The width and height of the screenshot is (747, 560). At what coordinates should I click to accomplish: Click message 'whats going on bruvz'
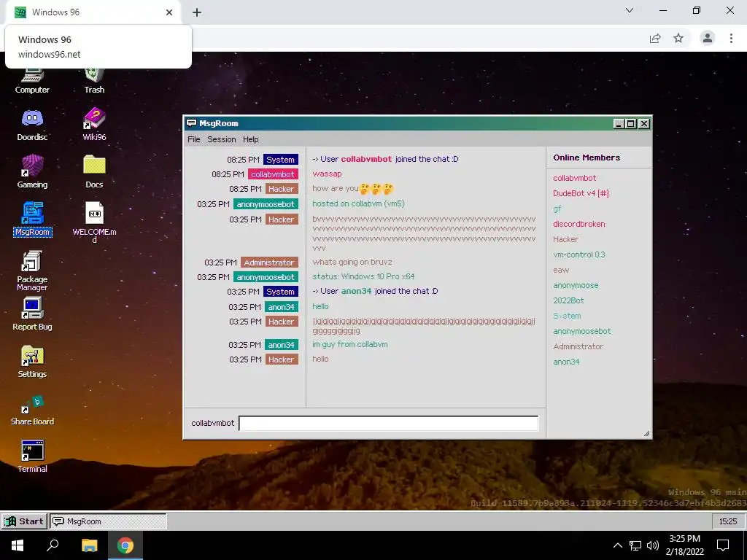[x=352, y=262]
